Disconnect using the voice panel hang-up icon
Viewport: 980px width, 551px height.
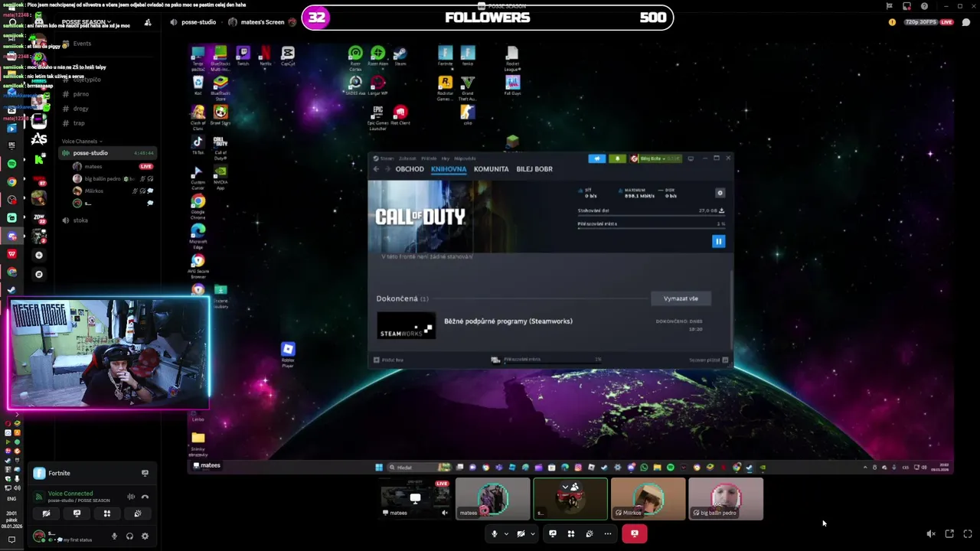(x=145, y=497)
